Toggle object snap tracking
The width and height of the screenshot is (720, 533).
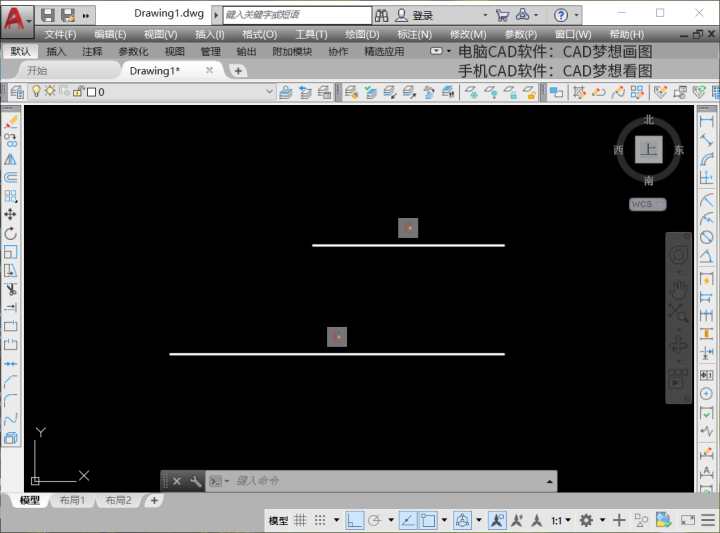[x=407, y=520]
